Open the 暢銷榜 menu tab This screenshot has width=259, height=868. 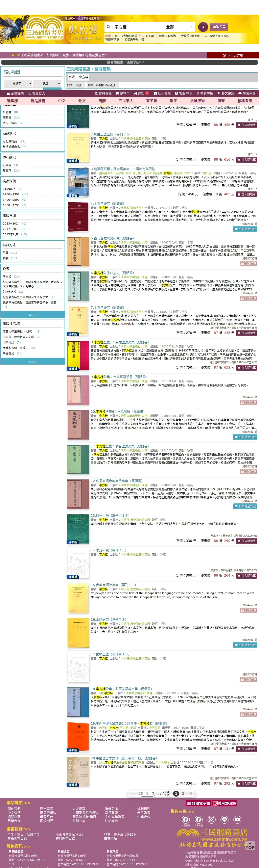[13, 101]
